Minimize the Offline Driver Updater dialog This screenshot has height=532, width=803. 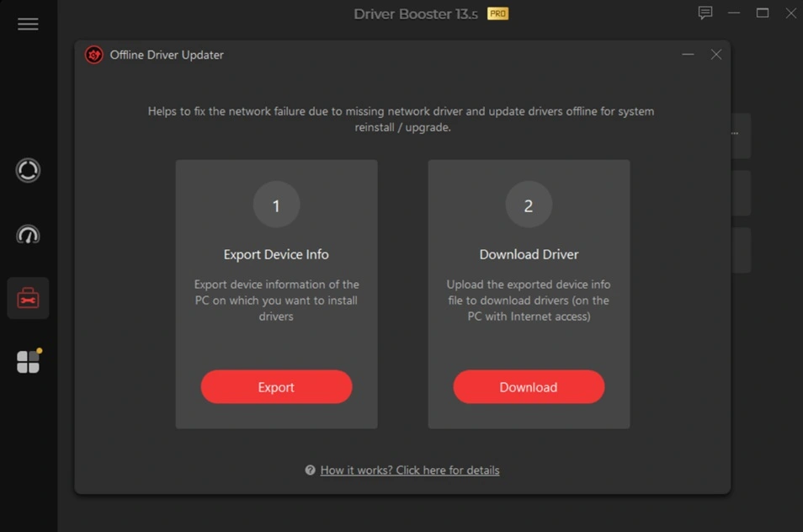point(688,54)
